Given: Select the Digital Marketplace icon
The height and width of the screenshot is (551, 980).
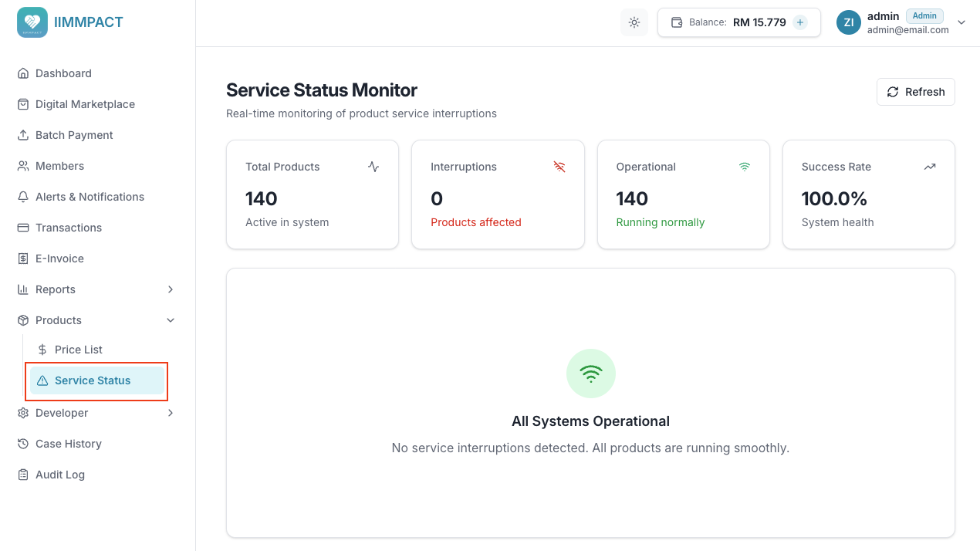Looking at the screenshot, I should 23,103.
